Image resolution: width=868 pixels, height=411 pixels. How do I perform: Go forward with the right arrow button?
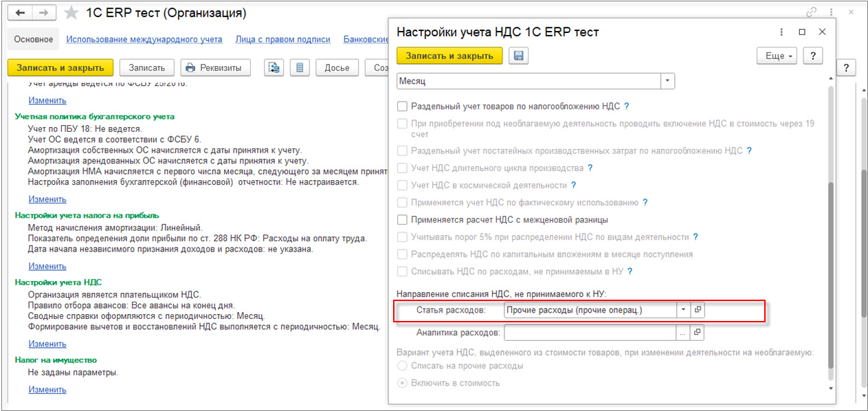click(x=43, y=13)
